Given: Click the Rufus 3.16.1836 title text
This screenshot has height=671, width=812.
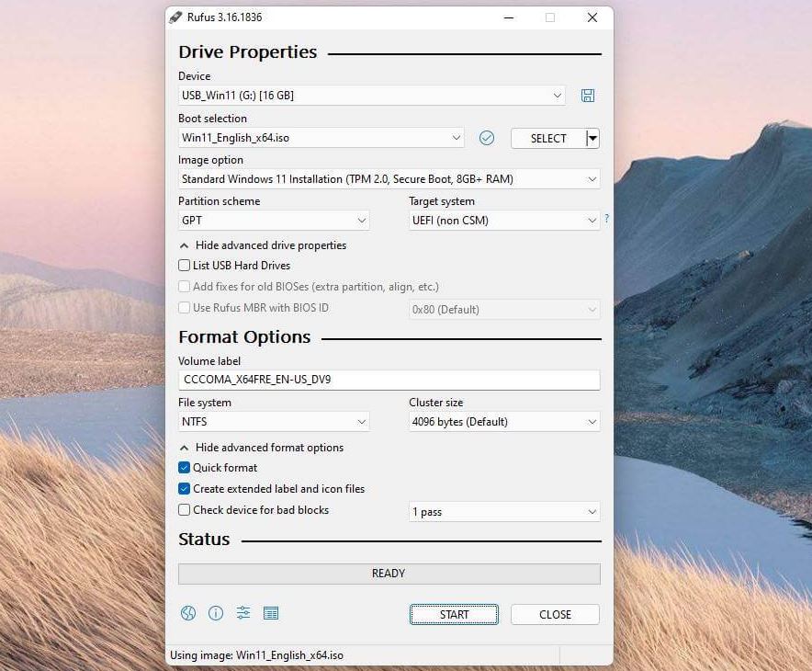Looking at the screenshot, I should click(x=224, y=17).
